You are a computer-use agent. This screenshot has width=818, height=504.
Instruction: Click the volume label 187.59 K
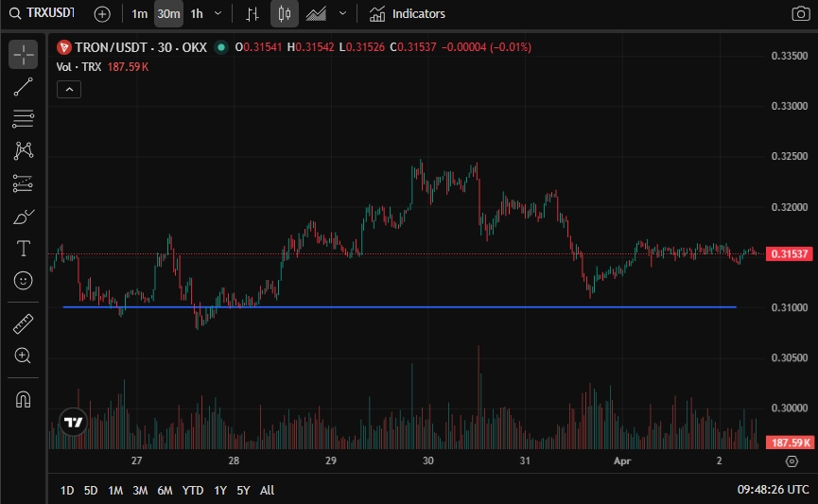(790, 443)
